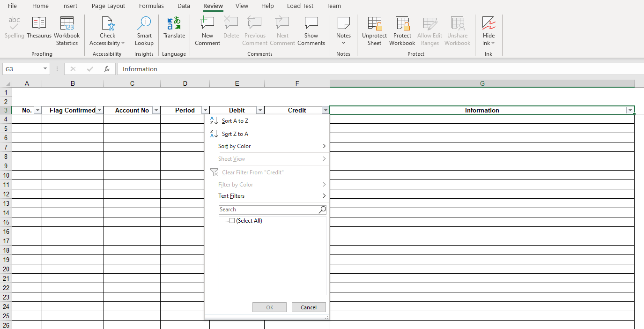Run Check Accessibility
Viewport: 644px width, 329px height.
point(107,31)
